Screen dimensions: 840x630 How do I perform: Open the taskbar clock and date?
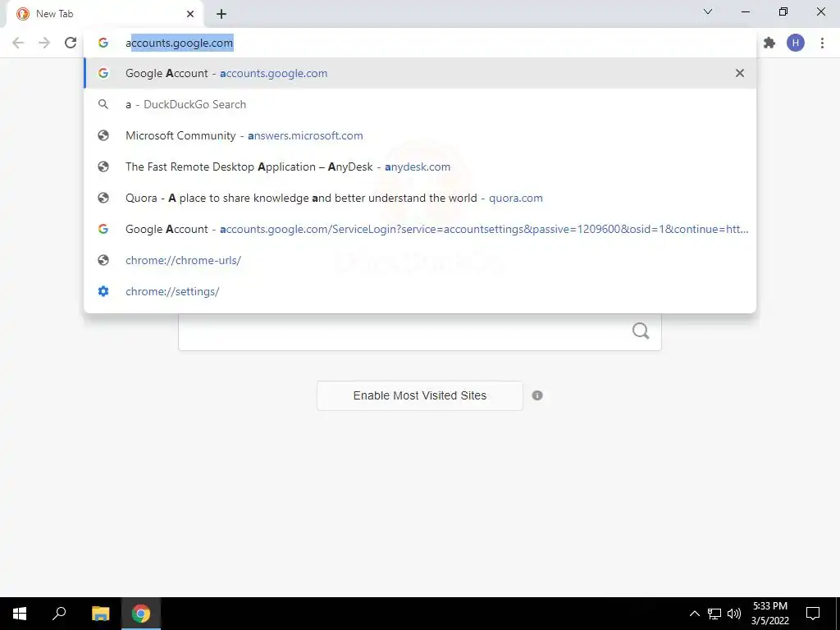click(769, 614)
